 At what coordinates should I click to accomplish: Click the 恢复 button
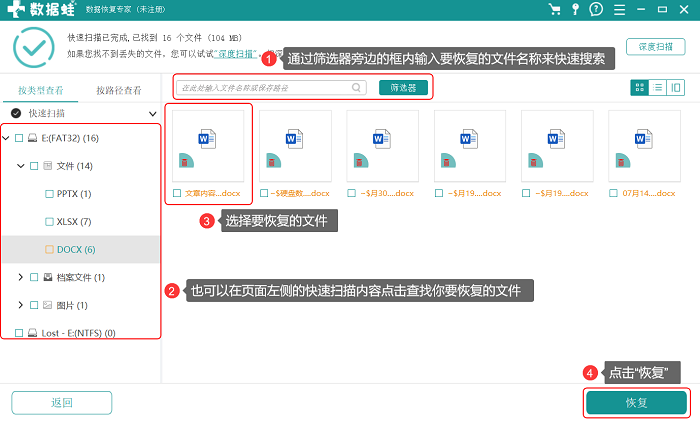pyautogui.click(x=636, y=402)
